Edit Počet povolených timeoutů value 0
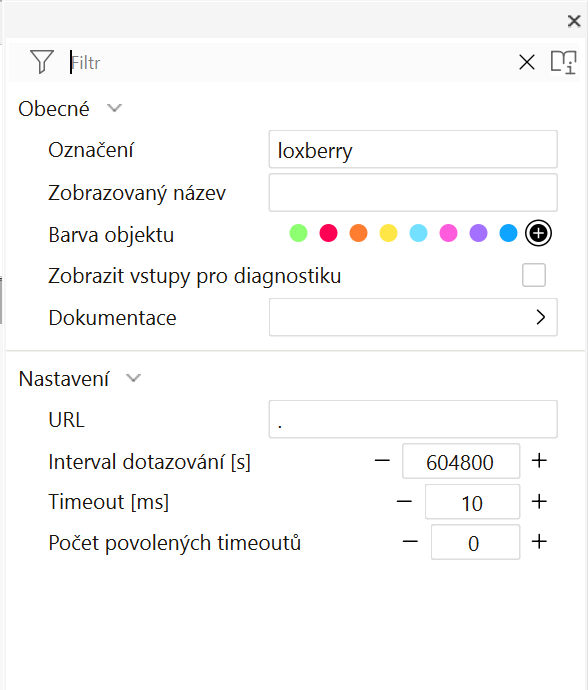 coord(475,542)
